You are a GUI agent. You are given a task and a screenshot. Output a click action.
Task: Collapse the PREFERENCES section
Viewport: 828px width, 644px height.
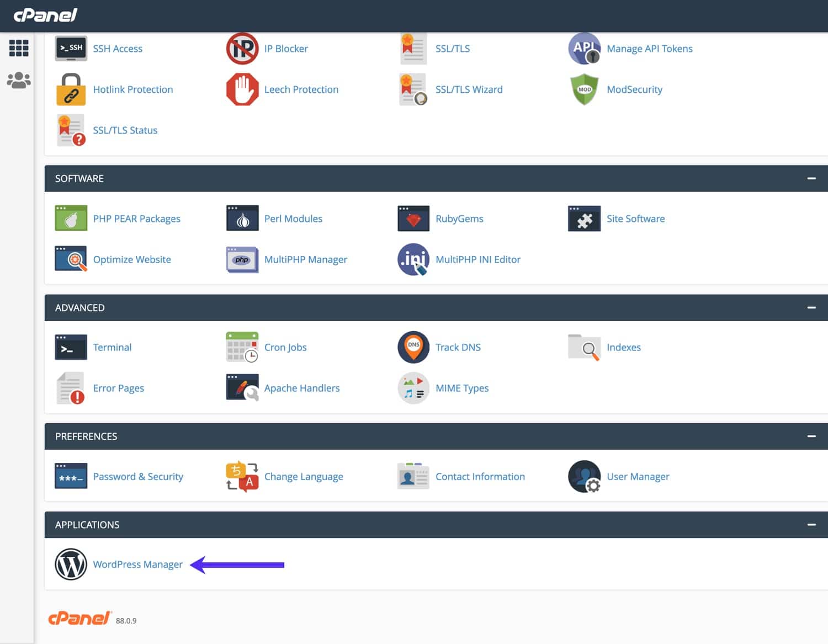[x=811, y=436]
